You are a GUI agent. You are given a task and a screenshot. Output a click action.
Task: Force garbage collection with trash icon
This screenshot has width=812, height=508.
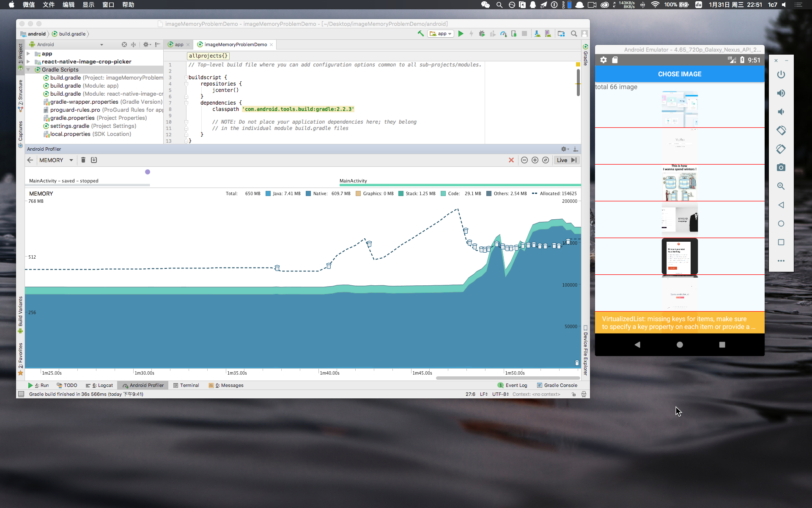click(83, 160)
